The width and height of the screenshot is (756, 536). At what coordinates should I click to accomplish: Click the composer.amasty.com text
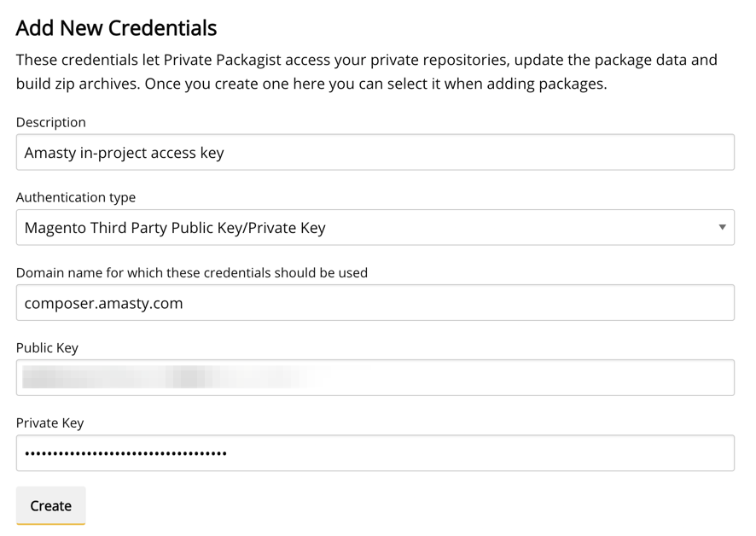[x=103, y=303]
